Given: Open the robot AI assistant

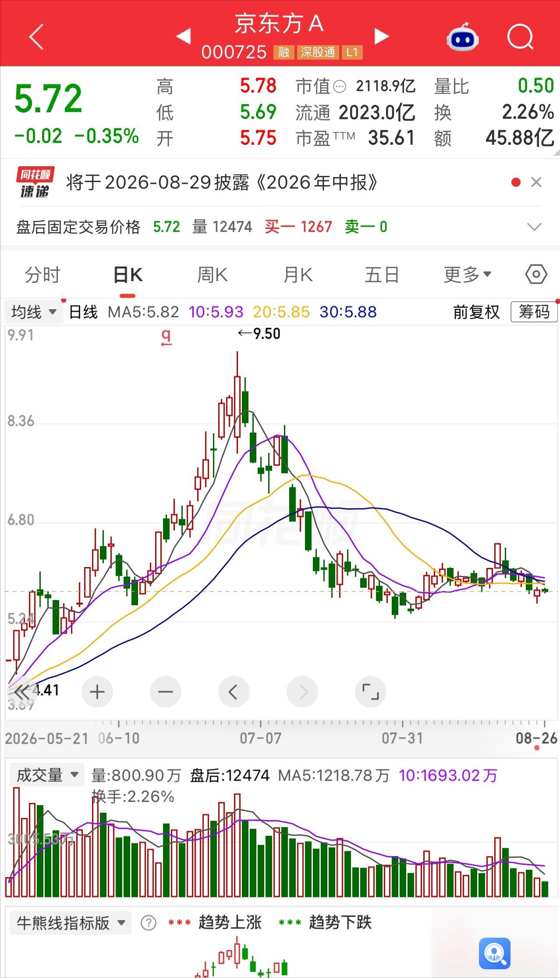Looking at the screenshot, I should coord(462,37).
